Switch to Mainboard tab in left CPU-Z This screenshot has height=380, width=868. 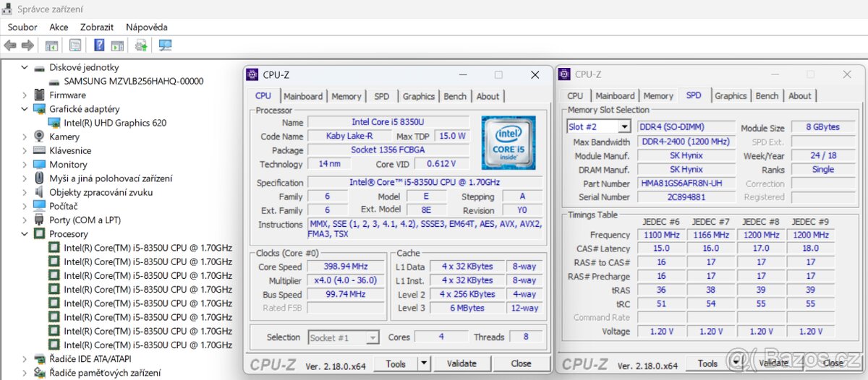303,96
